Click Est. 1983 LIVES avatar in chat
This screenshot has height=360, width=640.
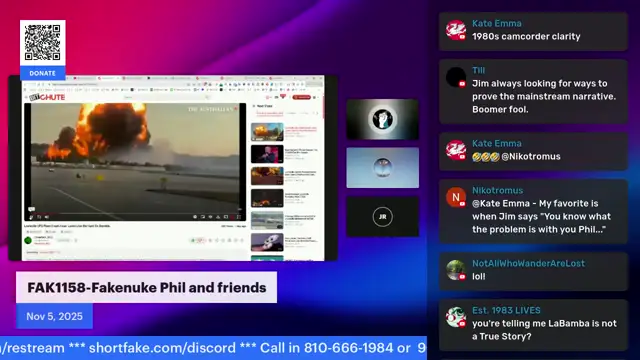456,317
